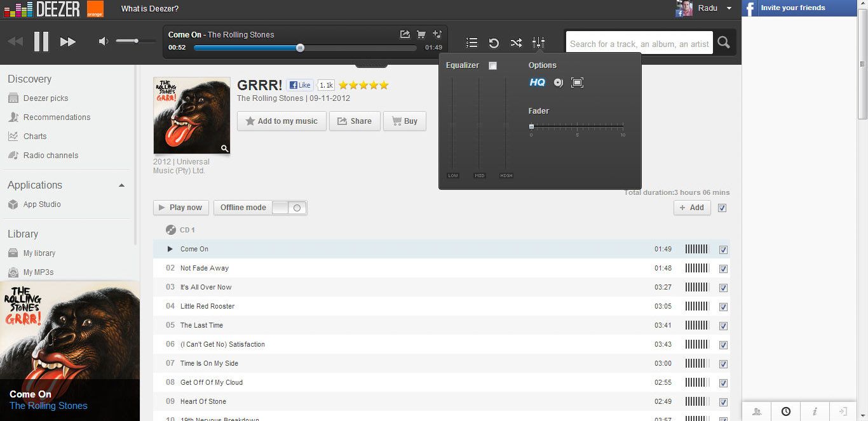Image resolution: width=868 pixels, height=421 pixels.
Task: Open Charts
Action: (35, 137)
